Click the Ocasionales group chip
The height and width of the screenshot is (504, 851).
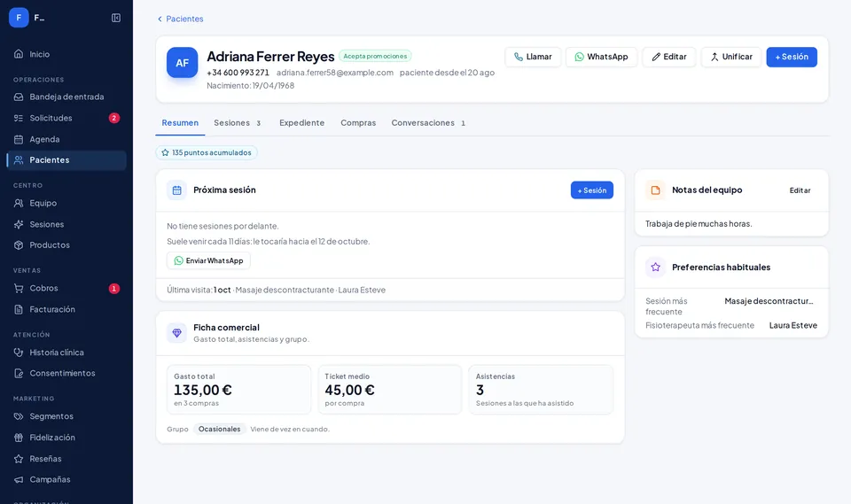[x=219, y=429]
